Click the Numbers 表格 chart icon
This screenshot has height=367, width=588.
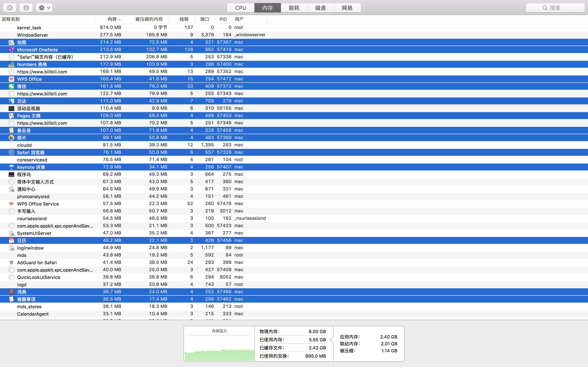point(11,64)
